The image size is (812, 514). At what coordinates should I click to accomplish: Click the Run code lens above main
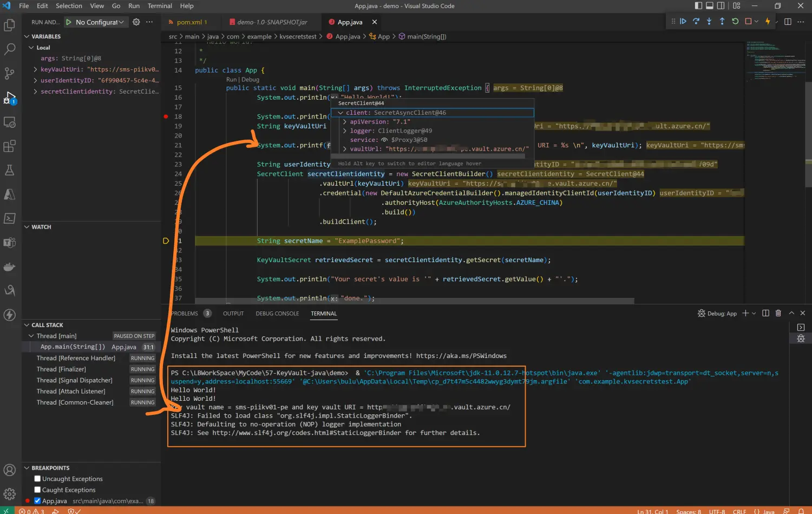[231, 80]
